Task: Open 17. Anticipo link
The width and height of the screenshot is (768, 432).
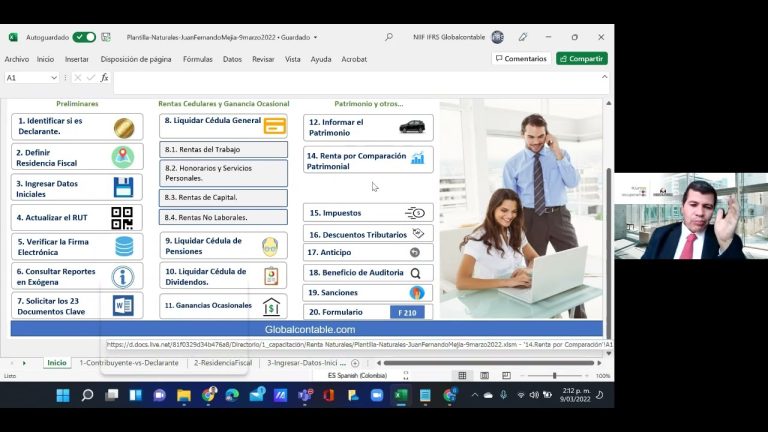Action: [368, 253]
